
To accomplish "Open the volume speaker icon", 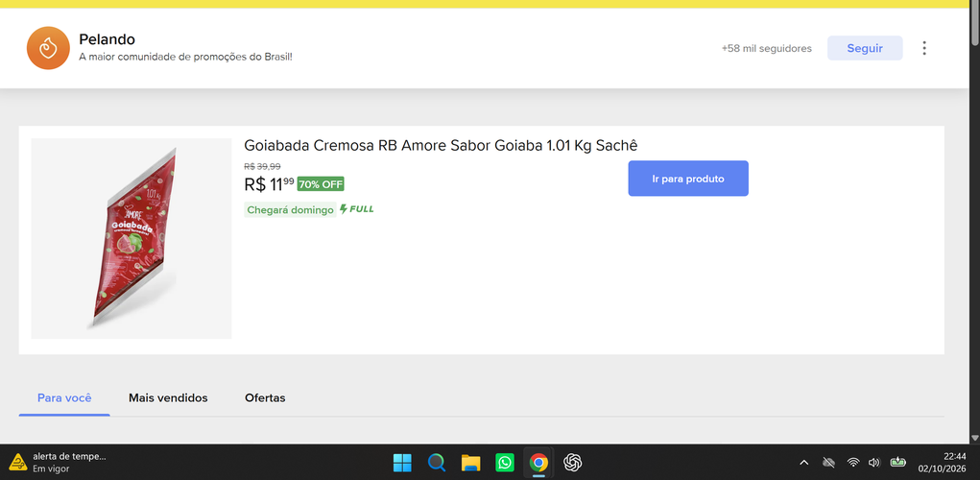I will 874,463.
